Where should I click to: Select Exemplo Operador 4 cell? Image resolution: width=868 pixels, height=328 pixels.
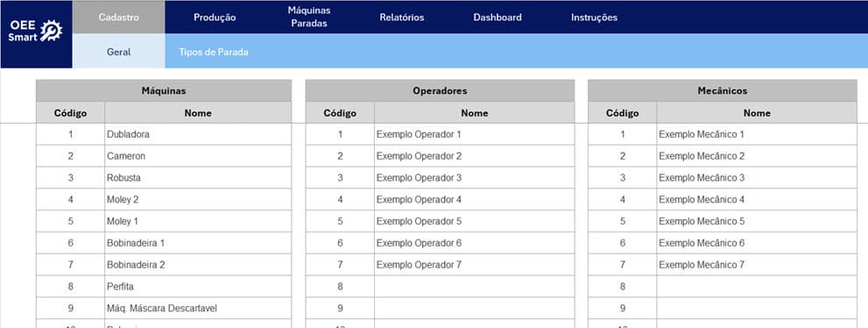point(475,199)
